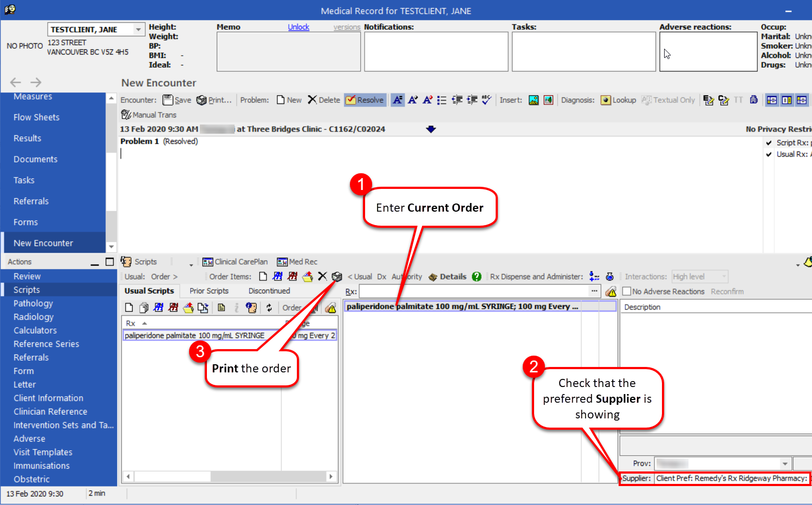Tick the No Adverse Reactions checkbox
This screenshot has width=812, height=505.
pyautogui.click(x=627, y=291)
